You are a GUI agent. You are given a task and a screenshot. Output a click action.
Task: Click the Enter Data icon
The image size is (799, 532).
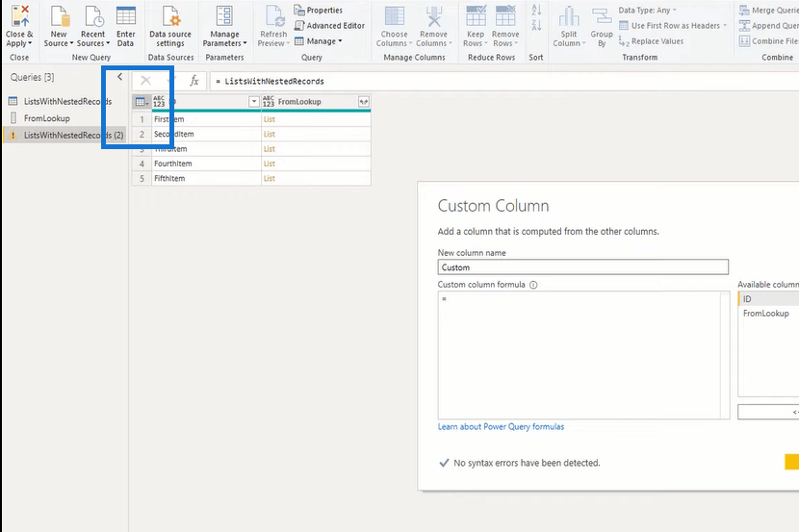[125, 16]
